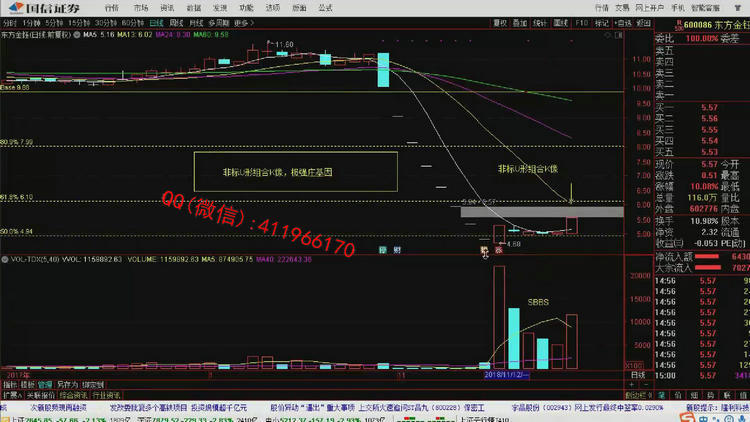Open 智能客服 customer service
This screenshot has width=750, height=422.
point(706,8)
